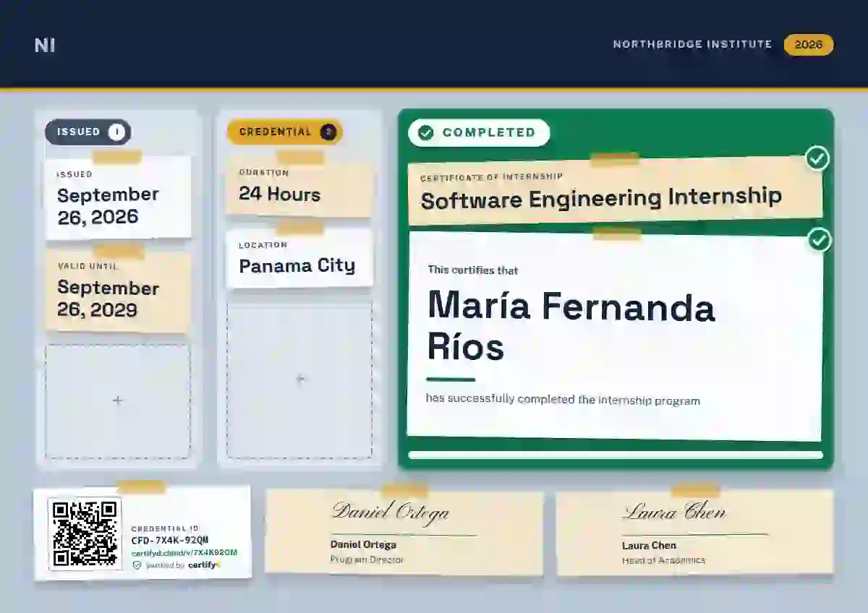This screenshot has height=613, width=868.
Task: Click the Certificate of Internship label
Action: 492,176
